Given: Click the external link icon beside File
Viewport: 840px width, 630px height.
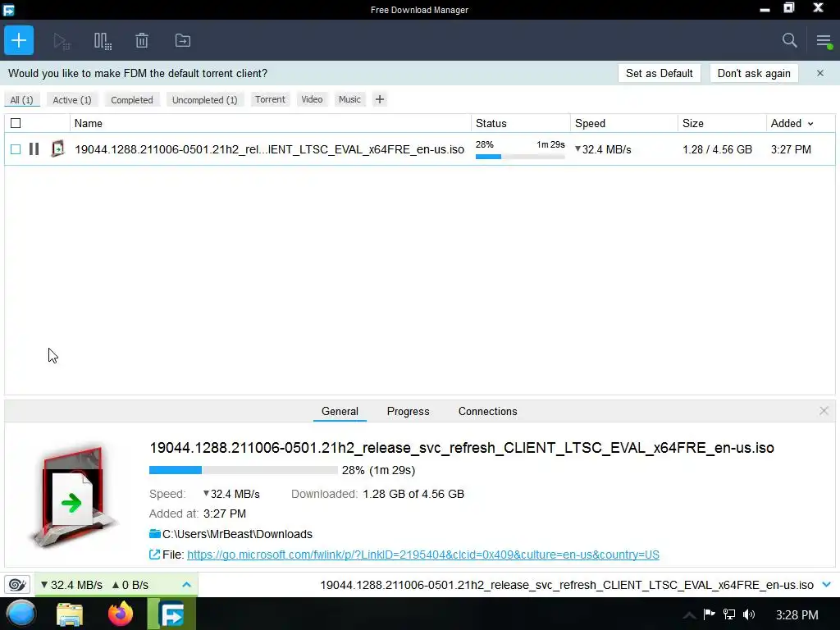Looking at the screenshot, I should pyautogui.click(x=154, y=555).
